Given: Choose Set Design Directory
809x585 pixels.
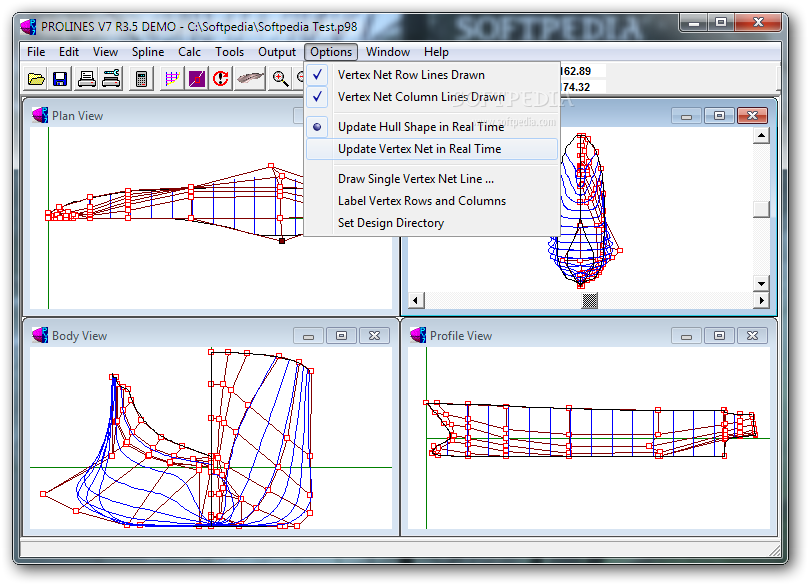Looking at the screenshot, I should pyautogui.click(x=431, y=223).
